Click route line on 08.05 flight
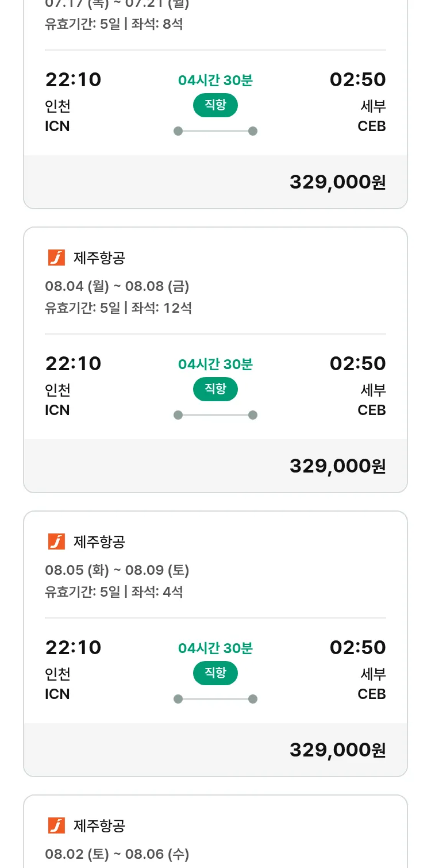The image size is (431, 868). [215, 699]
